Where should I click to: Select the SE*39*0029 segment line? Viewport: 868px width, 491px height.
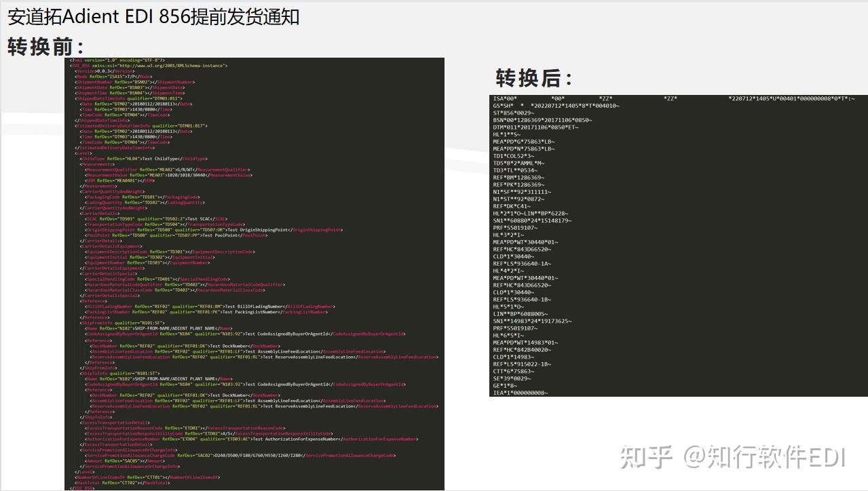coord(510,379)
